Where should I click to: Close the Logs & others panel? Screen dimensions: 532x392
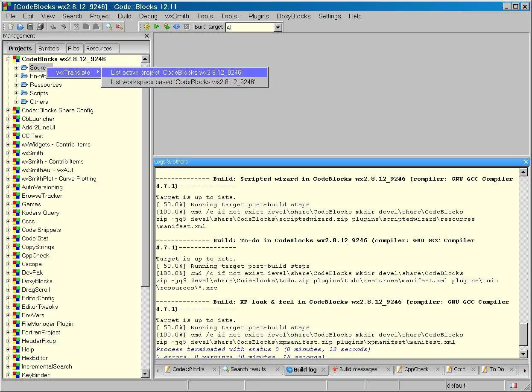526,162
